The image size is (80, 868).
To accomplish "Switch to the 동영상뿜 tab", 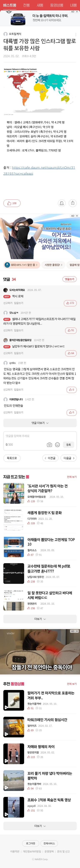I will pyautogui.click(x=56, y=5).
